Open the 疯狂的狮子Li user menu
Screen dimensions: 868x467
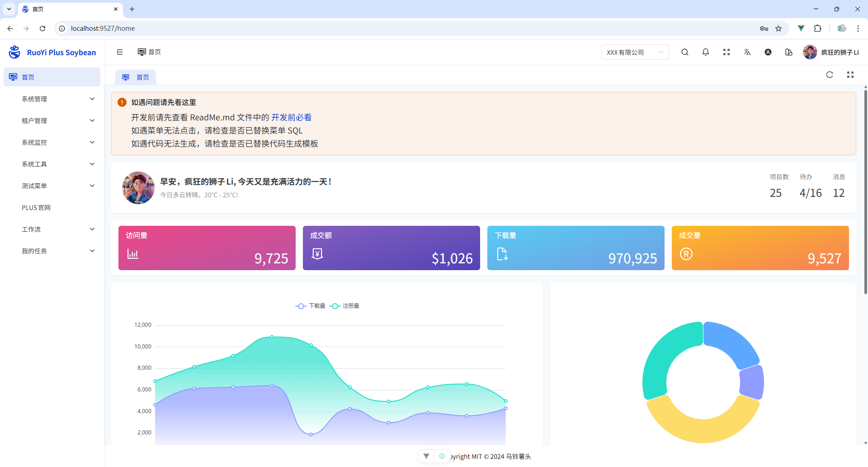pyautogui.click(x=831, y=52)
